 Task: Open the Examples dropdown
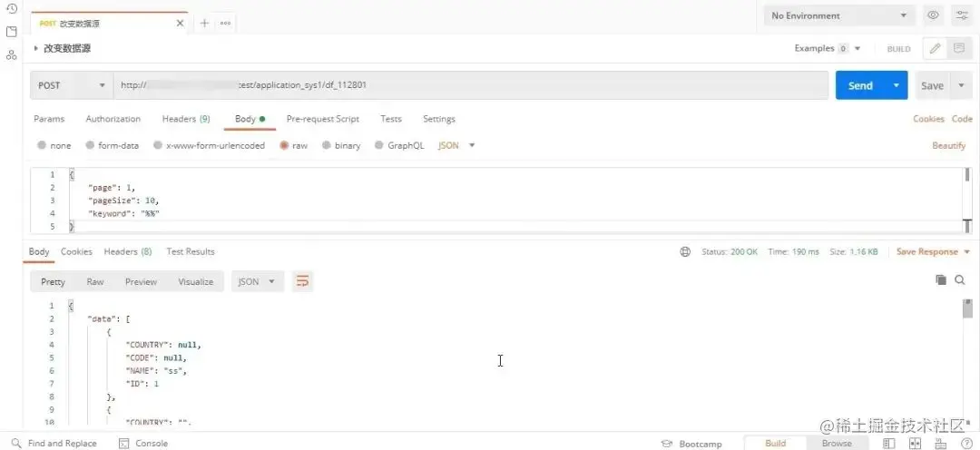coord(828,48)
